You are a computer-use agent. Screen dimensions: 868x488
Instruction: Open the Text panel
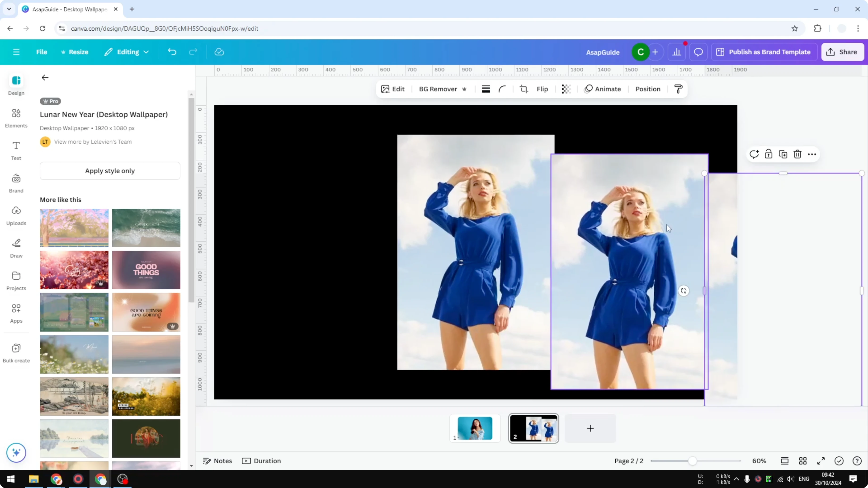click(16, 150)
